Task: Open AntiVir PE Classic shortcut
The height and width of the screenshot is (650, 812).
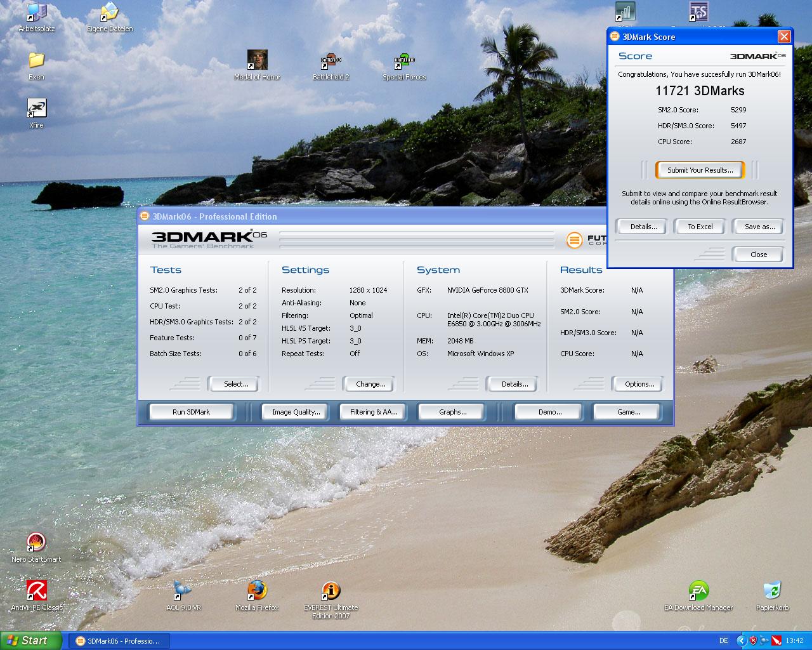Action: click(x=36, y=596)
